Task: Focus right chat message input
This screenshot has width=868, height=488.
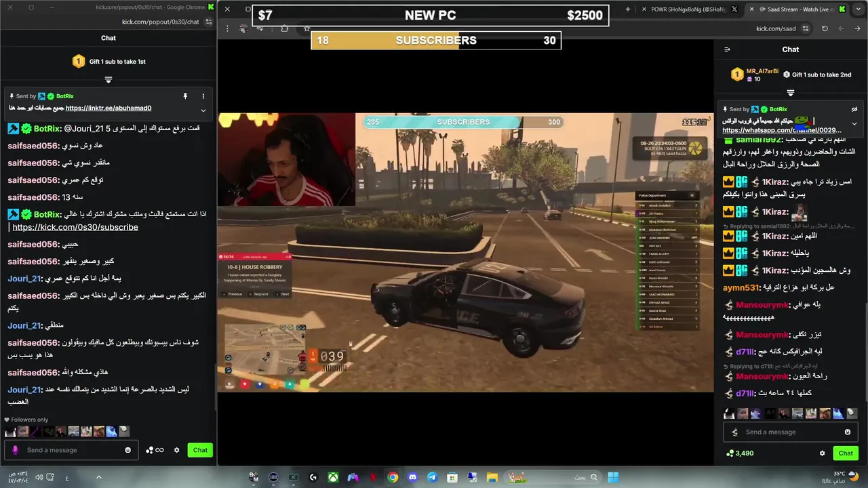Action: coord(792,432)
